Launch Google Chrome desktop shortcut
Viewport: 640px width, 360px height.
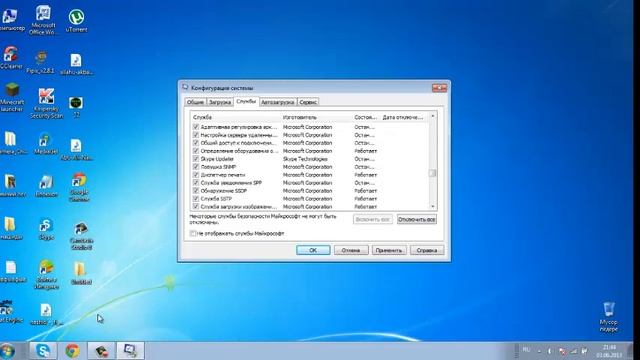point(79,187)
